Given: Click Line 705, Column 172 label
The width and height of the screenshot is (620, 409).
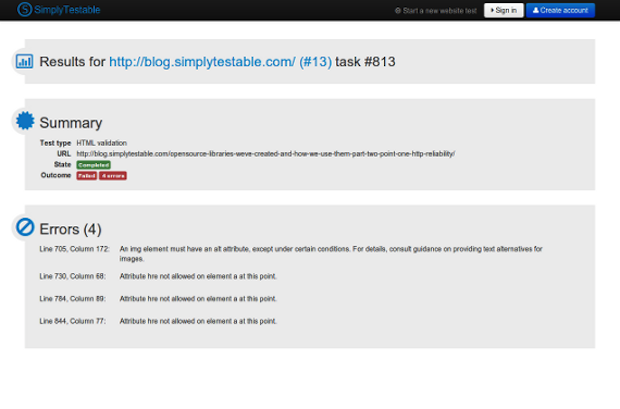Looking at the screenshot, I should (74, 249).
